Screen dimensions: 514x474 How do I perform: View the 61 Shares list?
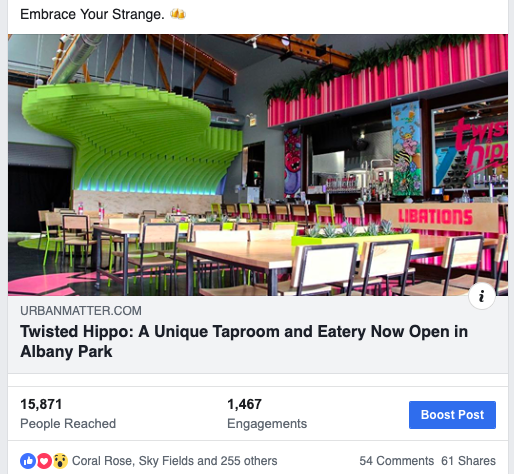pos(468,461)
